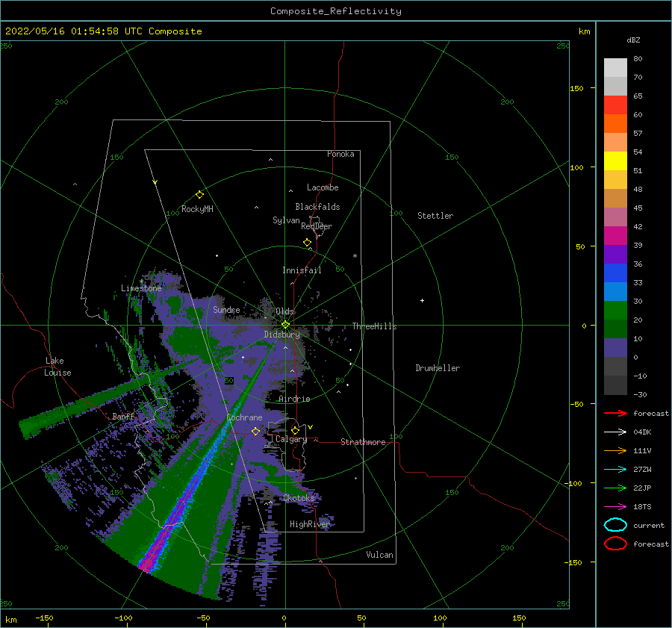Click the yellow radar-site diamond at map center
The image size is (672, 628).
285,325
